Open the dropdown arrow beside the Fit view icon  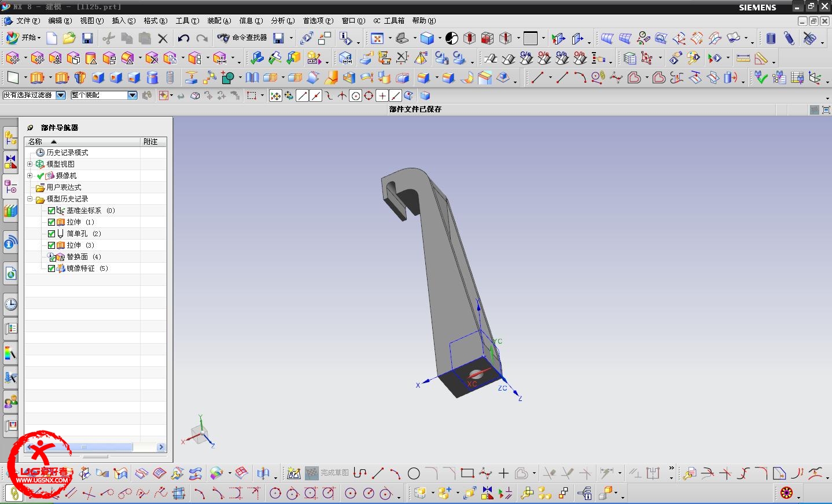(389, 39)
